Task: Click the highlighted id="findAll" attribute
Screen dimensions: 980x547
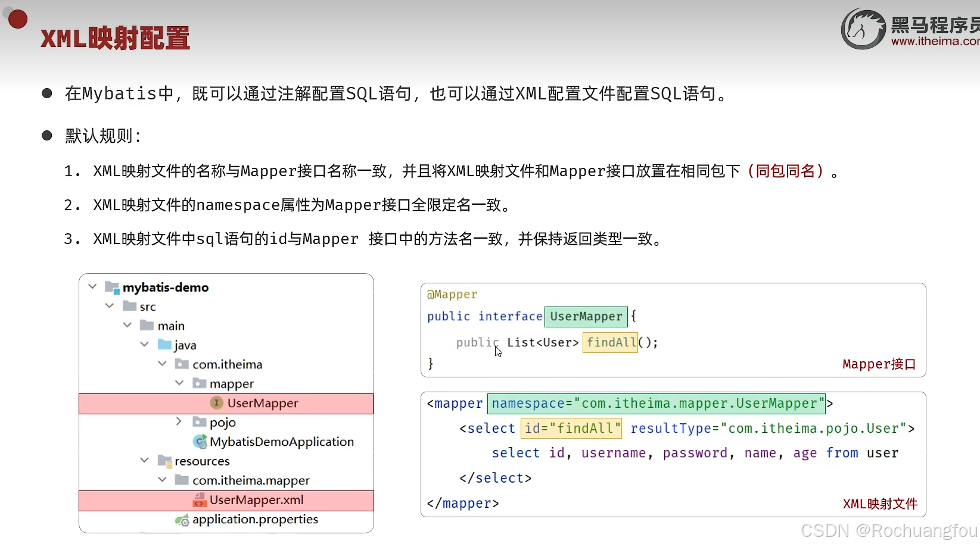Action: [x=571, y=428]
